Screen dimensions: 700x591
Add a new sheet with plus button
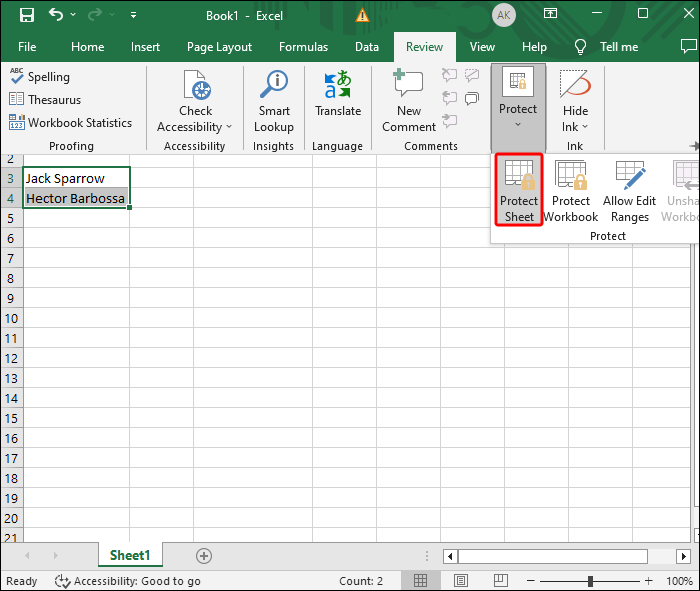(204, 556)
